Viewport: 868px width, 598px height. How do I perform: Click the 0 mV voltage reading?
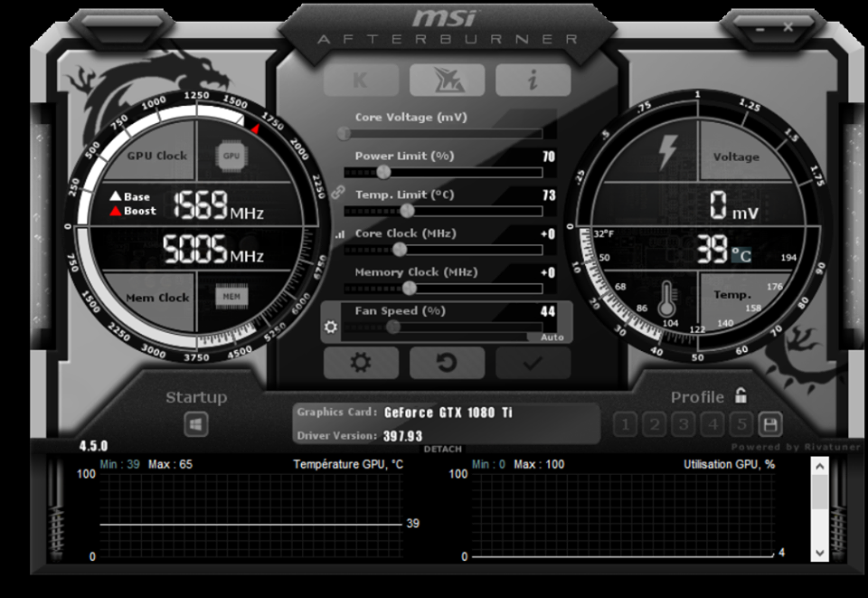pyautogui.click(x=734, y=204)
